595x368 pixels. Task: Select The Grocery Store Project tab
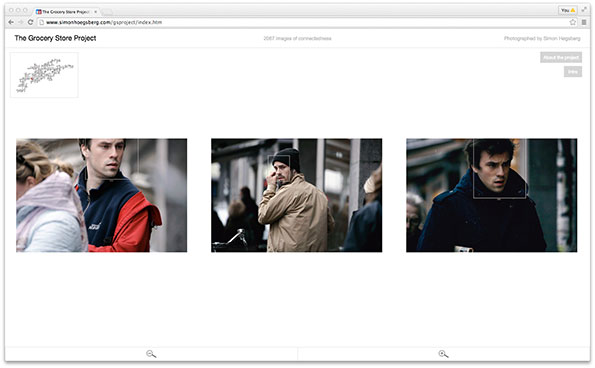tap(66, 12)
